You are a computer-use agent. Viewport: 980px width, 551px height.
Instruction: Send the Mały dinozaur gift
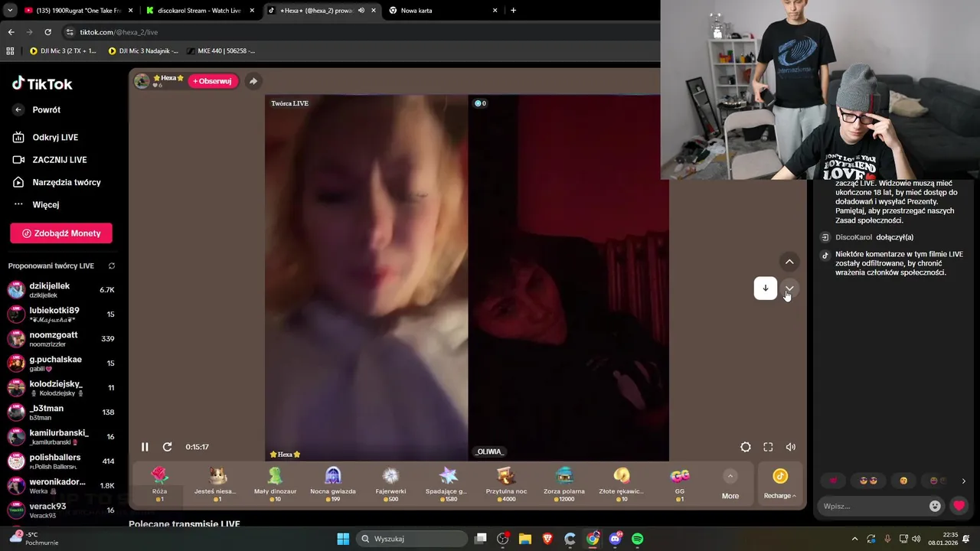point(275,484)
